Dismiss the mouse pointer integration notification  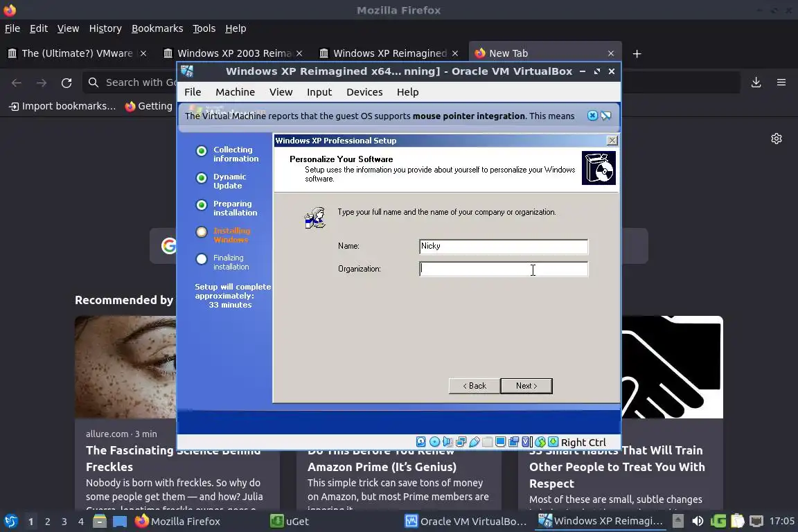coord(592,116)
